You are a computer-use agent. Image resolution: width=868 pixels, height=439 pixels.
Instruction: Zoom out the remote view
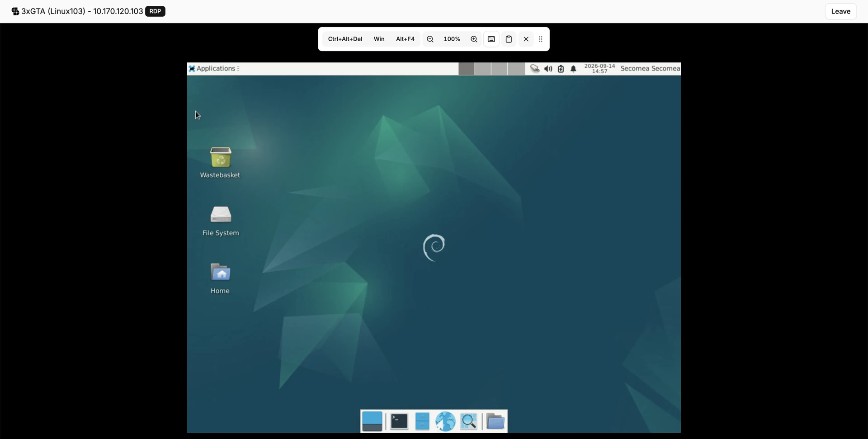(430, 39)
